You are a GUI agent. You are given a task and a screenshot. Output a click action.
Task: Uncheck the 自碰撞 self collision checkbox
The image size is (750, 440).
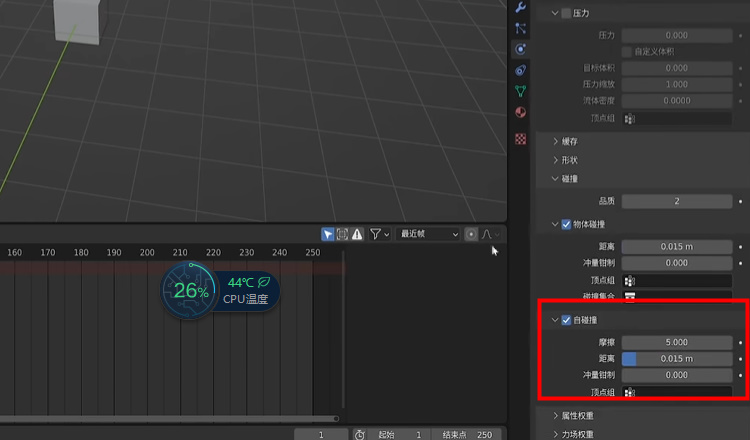point(566,321)
